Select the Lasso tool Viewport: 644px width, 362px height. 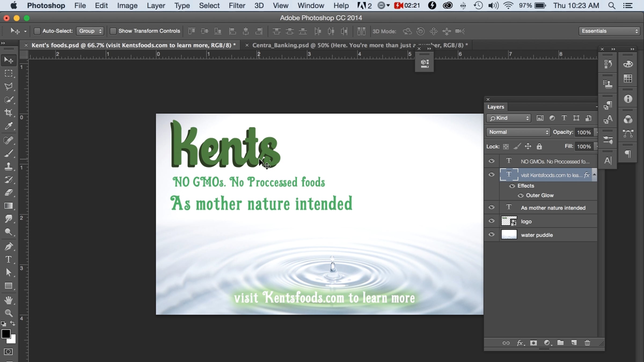pos(9,86)
